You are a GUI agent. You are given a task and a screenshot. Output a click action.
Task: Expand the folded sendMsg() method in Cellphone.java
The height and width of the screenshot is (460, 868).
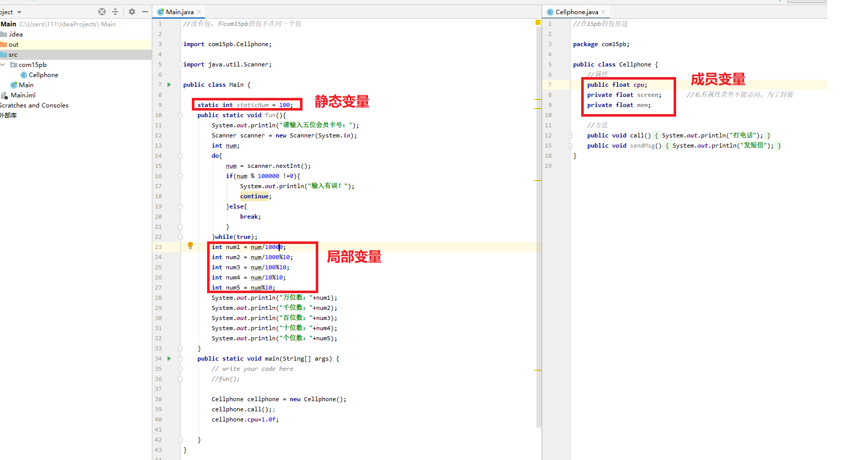[x=570, y=146]
